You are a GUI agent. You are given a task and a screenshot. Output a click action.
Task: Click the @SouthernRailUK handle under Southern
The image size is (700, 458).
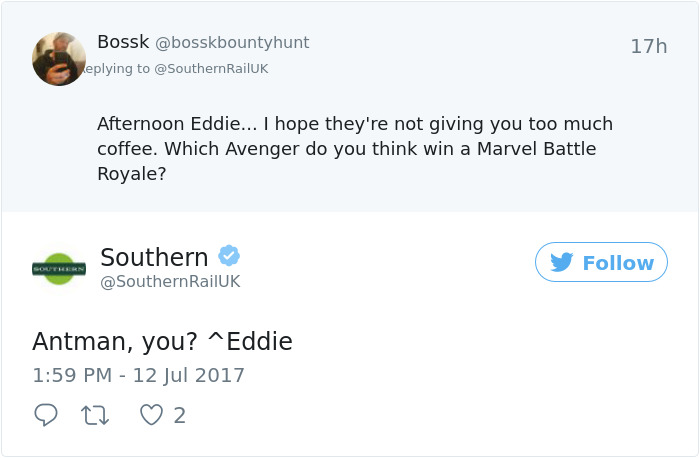[x=170, y=282]
